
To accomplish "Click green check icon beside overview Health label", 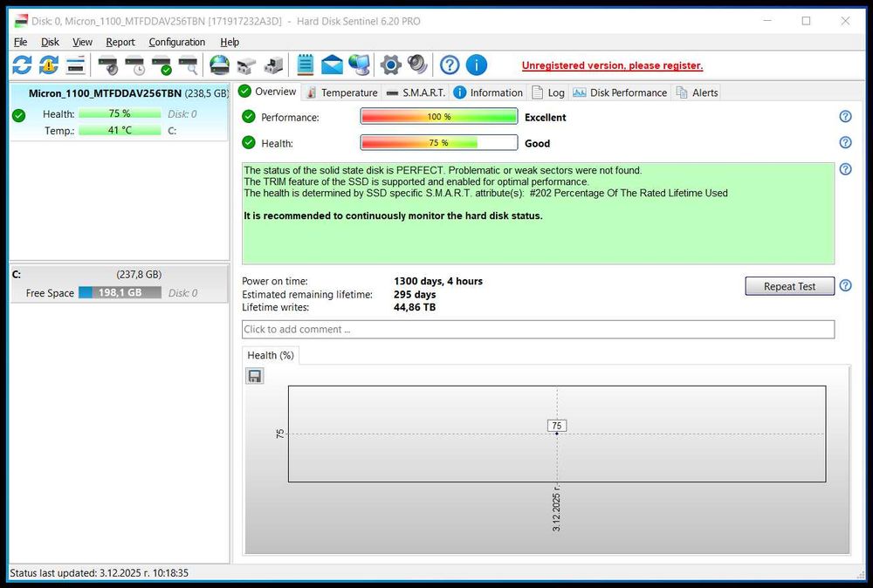I will [249, 143].
